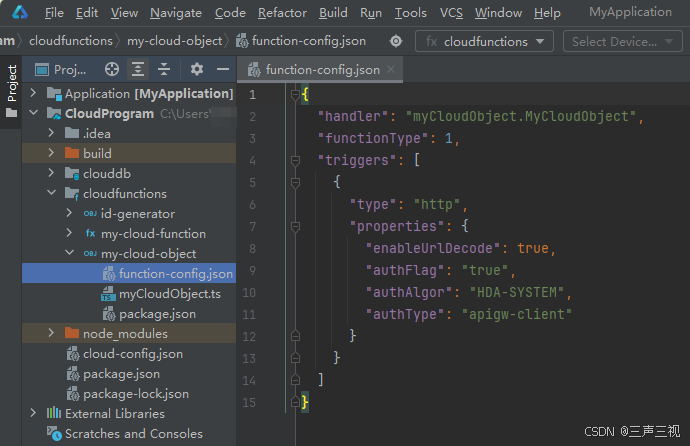Click the Scratches and Consoles icon

point(54,433)
